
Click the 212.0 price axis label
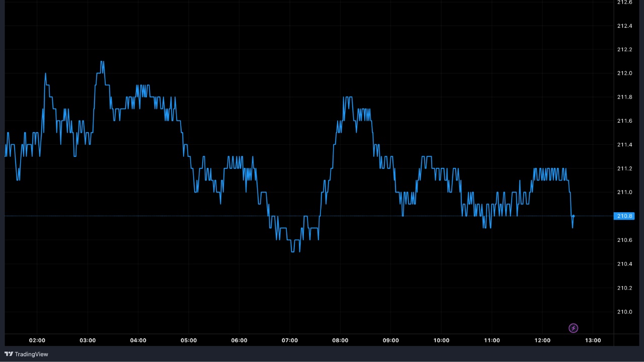point(624,73)
